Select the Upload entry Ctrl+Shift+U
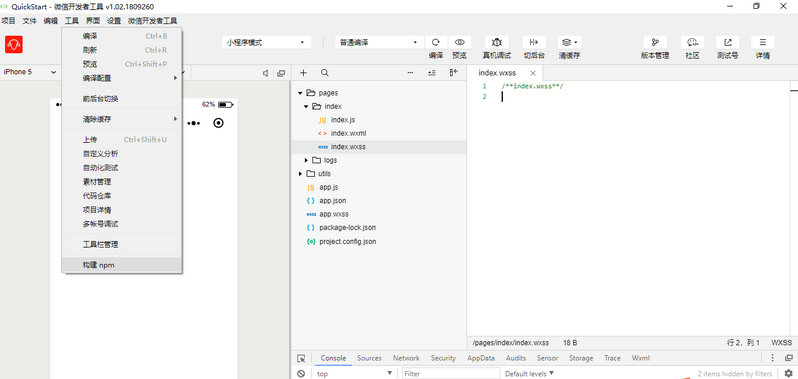 [x=122, y=140]
